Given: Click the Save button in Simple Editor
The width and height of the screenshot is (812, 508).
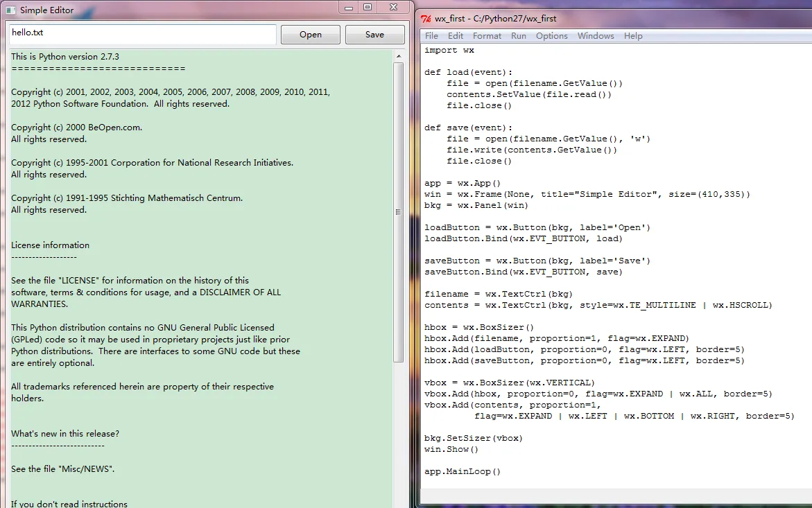Looking at the screenshot, I should tap(374, 35).
